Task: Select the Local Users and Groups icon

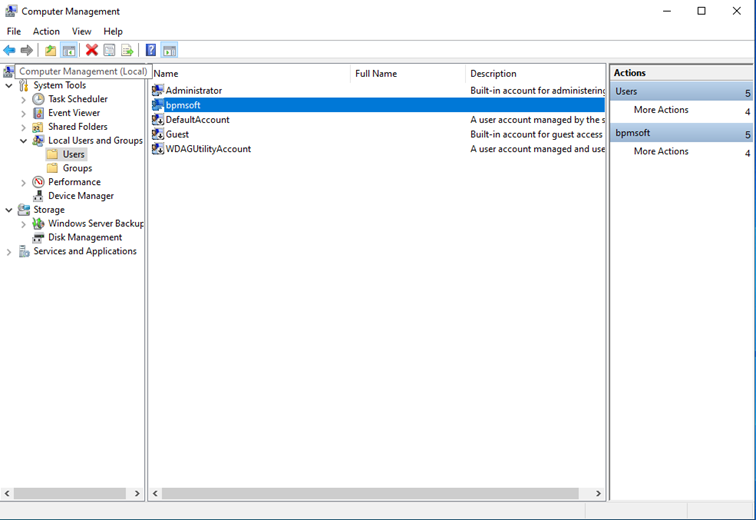Action: coord(39,141)
